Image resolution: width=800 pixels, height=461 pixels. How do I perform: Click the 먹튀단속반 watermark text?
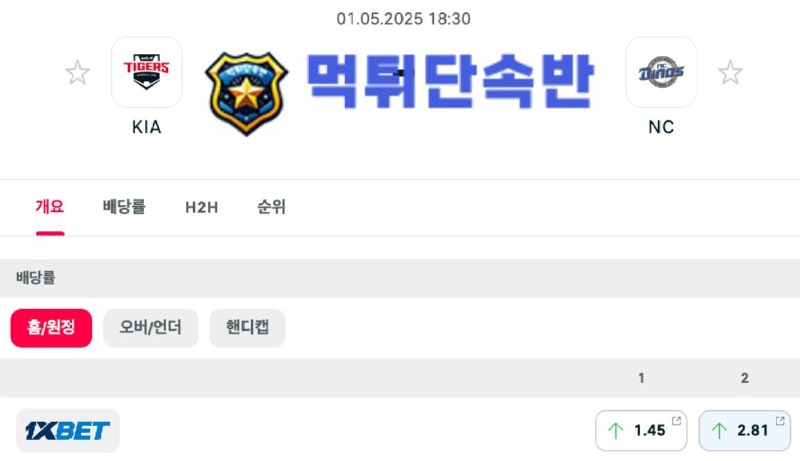click(x=449, y=81)
